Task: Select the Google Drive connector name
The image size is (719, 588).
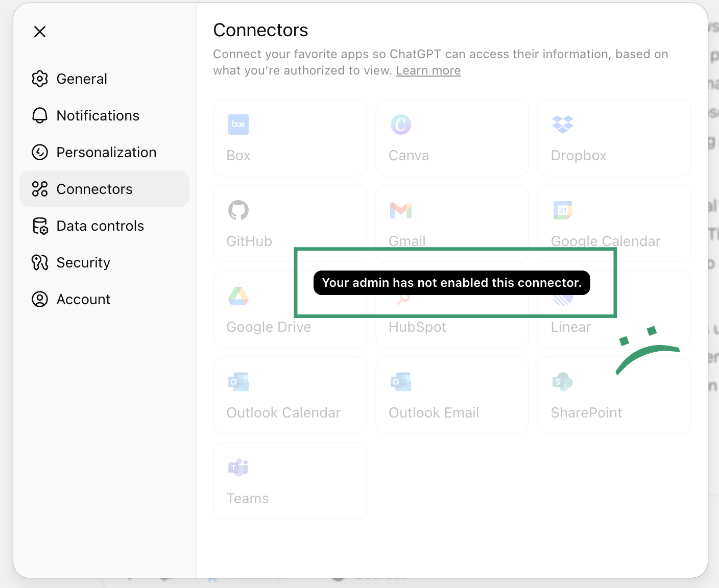Action: [269, 327]
